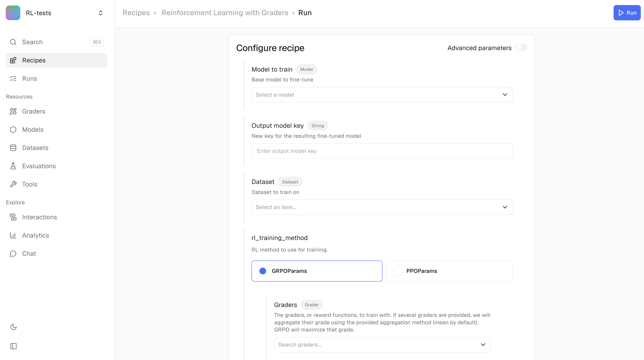This screenshot has width=644, height=360.
Task: Collapse sidebar with panel icon
Action: coord(13,346)
